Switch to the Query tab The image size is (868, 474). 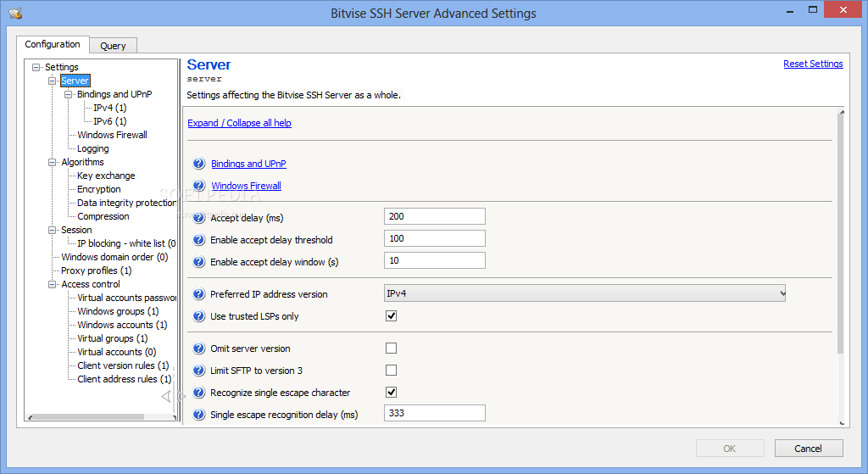click(113, 46)
